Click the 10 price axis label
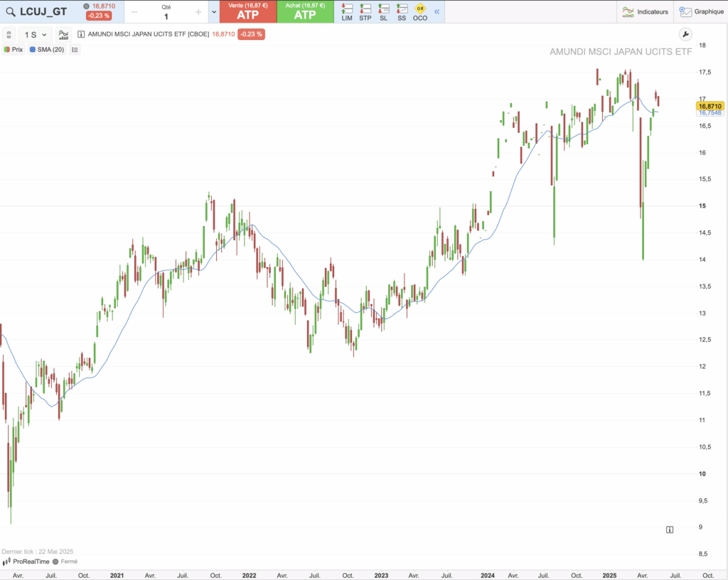728x580 pixels. [702, 474]
